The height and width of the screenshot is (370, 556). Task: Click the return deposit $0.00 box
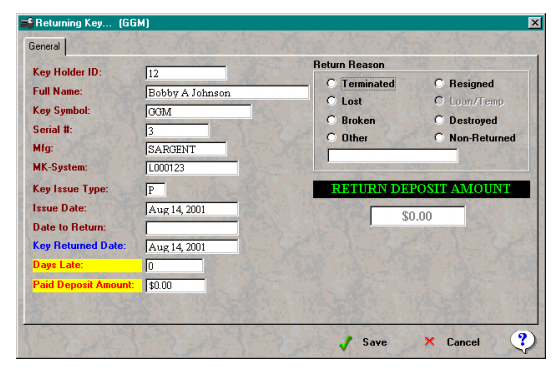pyautogui.click(x=418, y=216)
